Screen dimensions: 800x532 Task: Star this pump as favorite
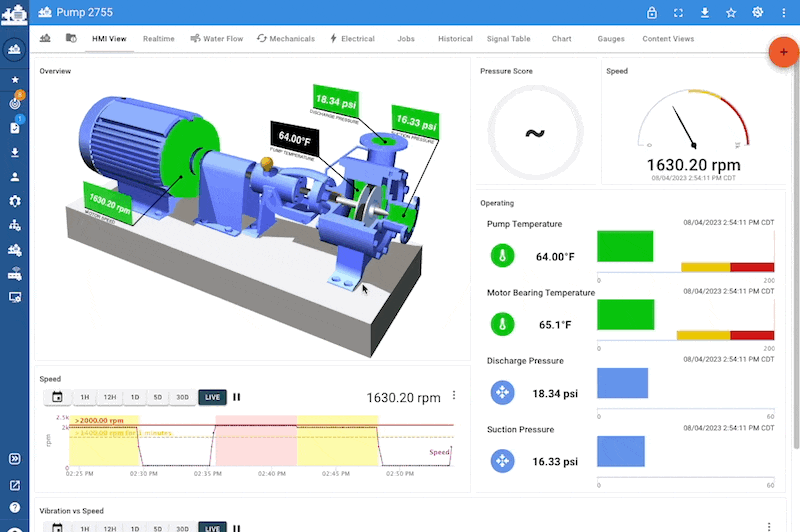tap(731, 13)
